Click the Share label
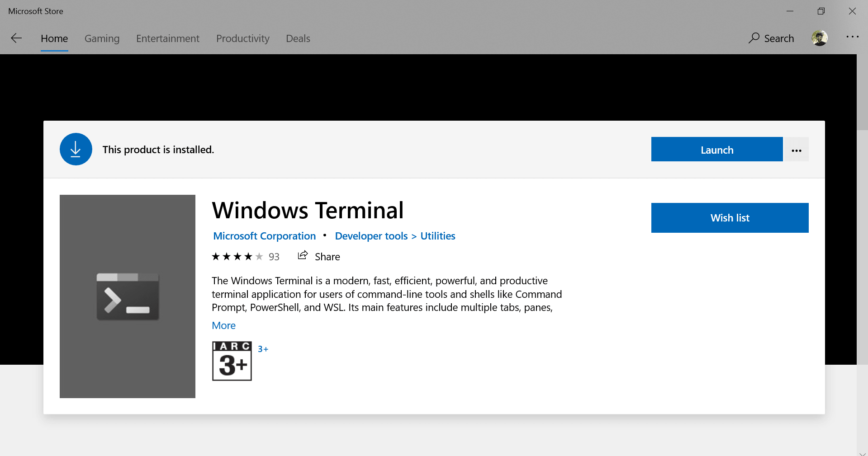The image size is (868, 456). pyautogui.click(x=327, y=257)
